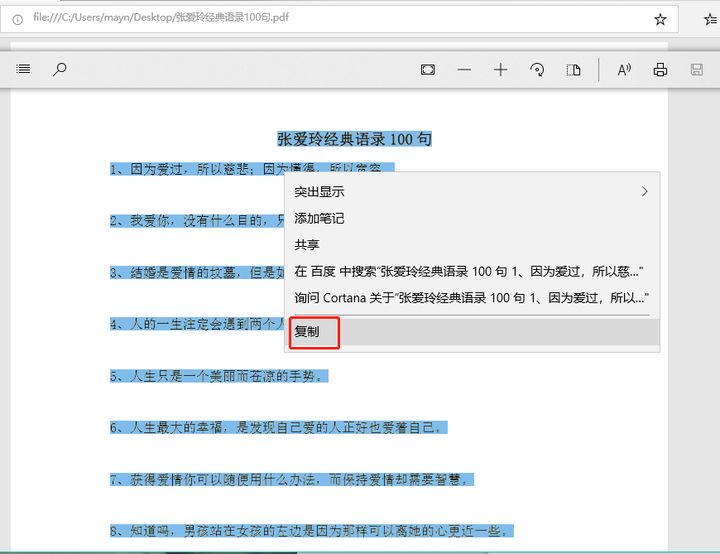Choose 添加笔记 in context menu
This screenshot has width=720, height=554.
pos(472,218)
